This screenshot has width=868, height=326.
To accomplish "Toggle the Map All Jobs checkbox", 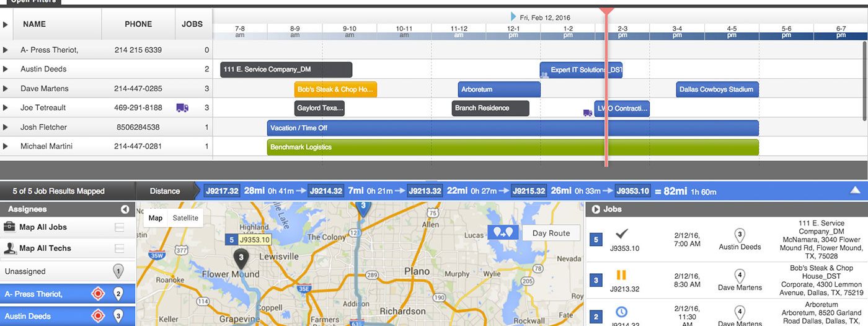I will pyautogui.click(x=119, y=228).
